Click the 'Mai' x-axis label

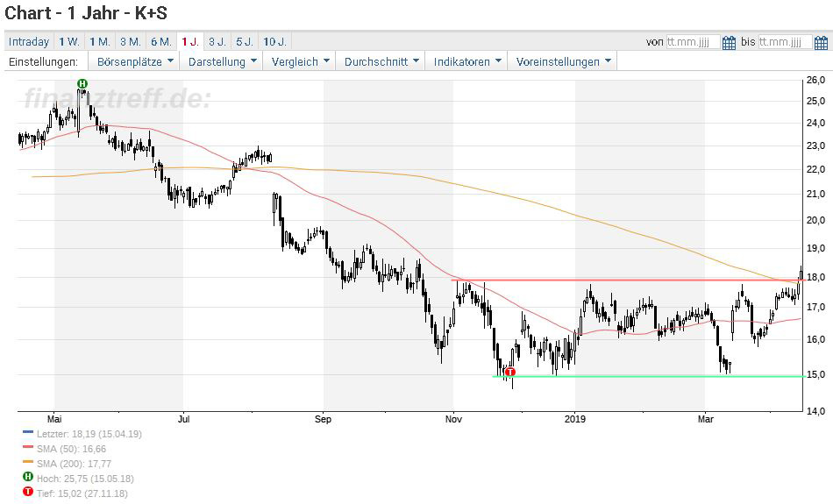pos(54,419)
